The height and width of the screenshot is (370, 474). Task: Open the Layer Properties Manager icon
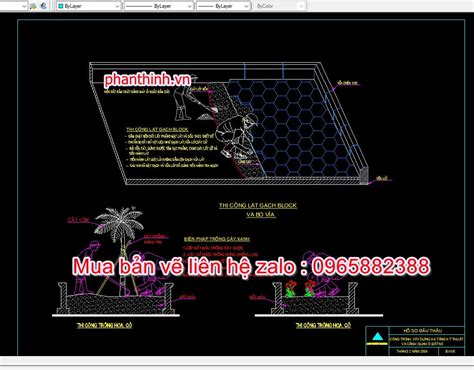coord(33,6)
